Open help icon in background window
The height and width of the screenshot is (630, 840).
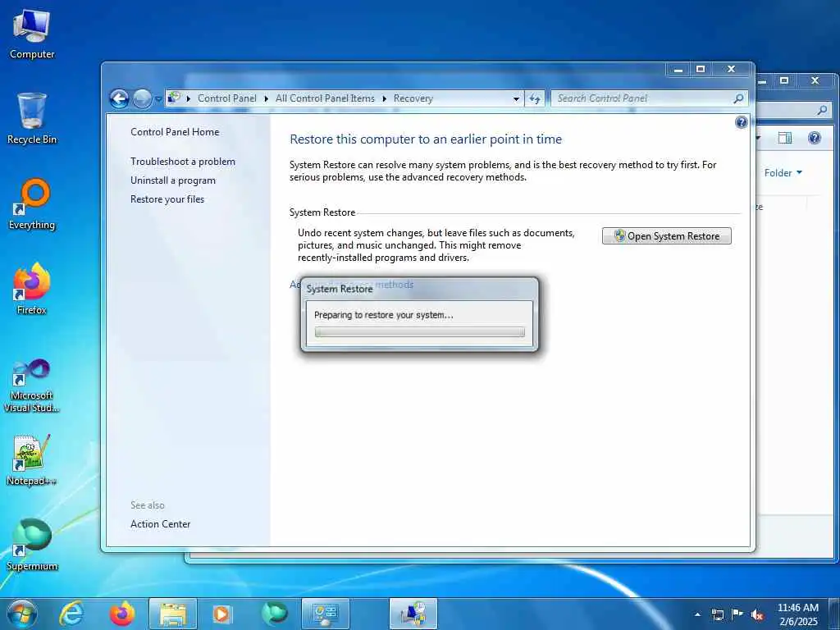(x=815, y=138)
